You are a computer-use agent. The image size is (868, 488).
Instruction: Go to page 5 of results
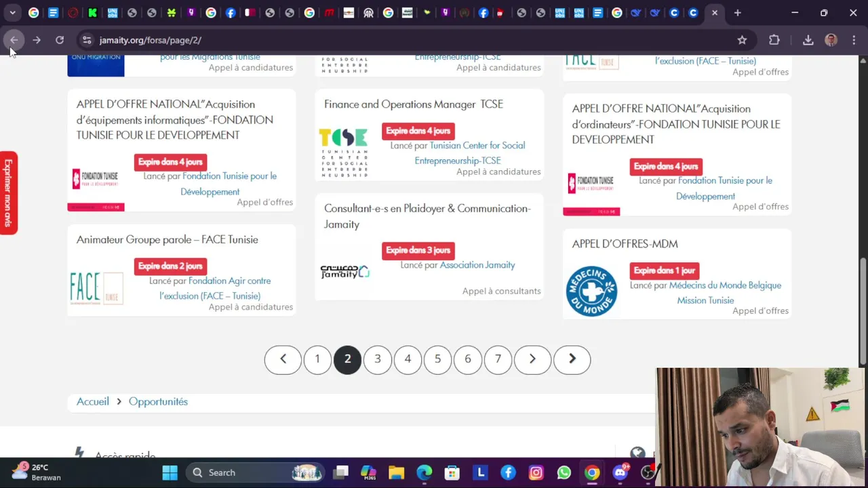[437, 359]
